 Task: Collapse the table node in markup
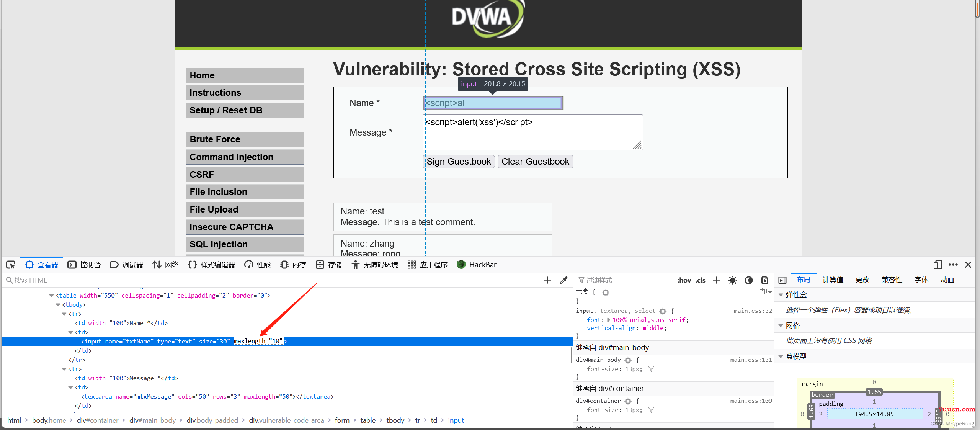click(51, 296)
